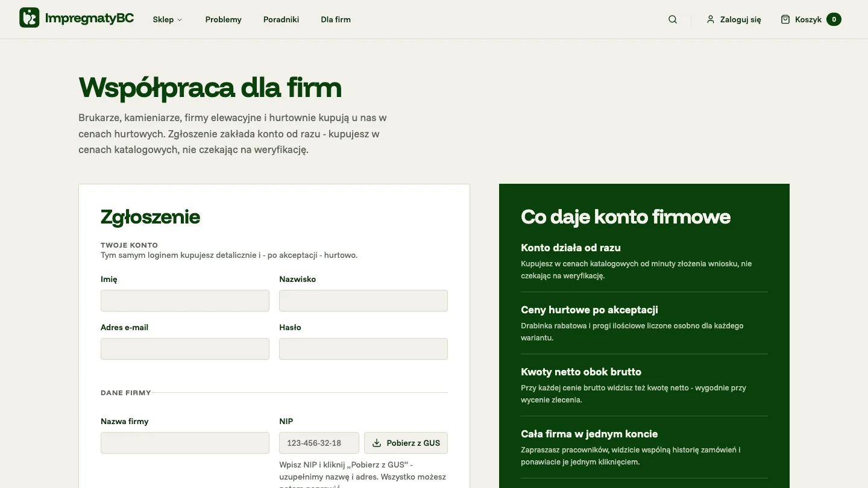868x488 pixels.
Task: Click the user profile icon
Action: (x=711, y=19)
